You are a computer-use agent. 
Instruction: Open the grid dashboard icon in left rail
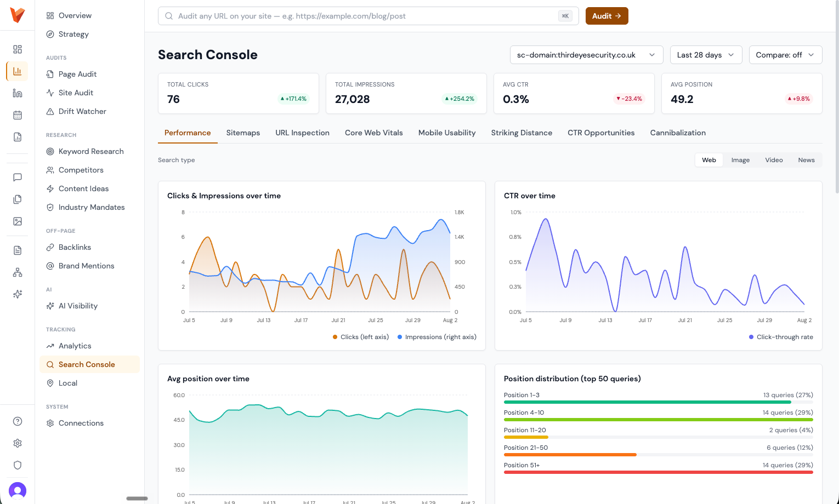tap(18, 49)
